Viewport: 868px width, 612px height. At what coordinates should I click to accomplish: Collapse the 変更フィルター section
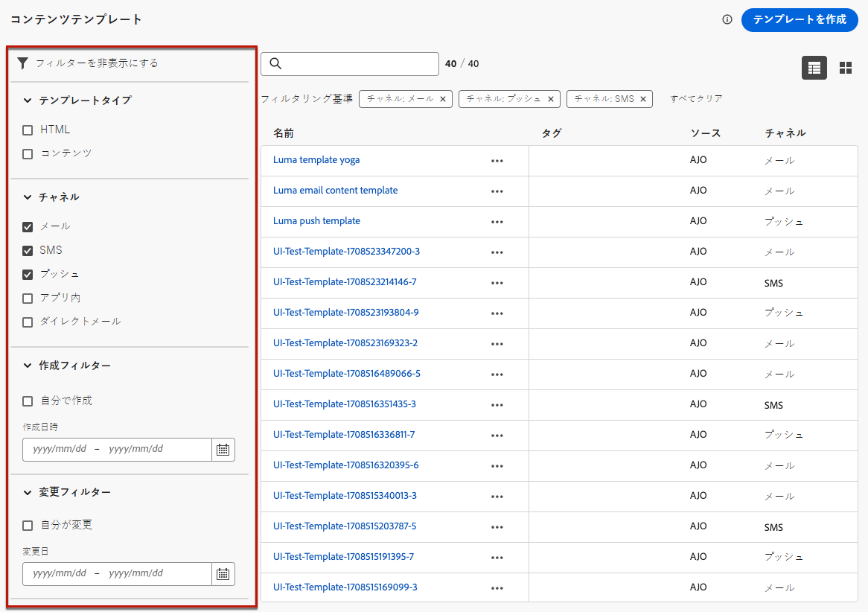(27, 492)
